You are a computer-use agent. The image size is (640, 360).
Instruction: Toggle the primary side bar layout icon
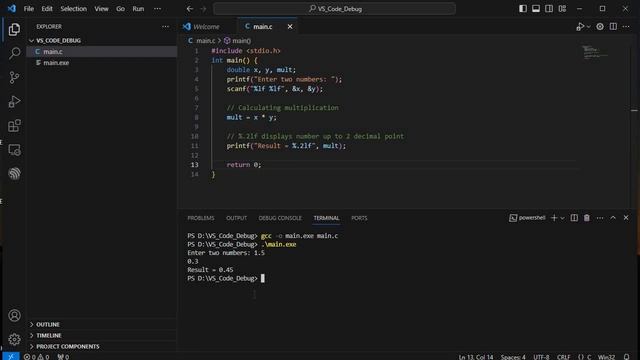click(523, 9)
